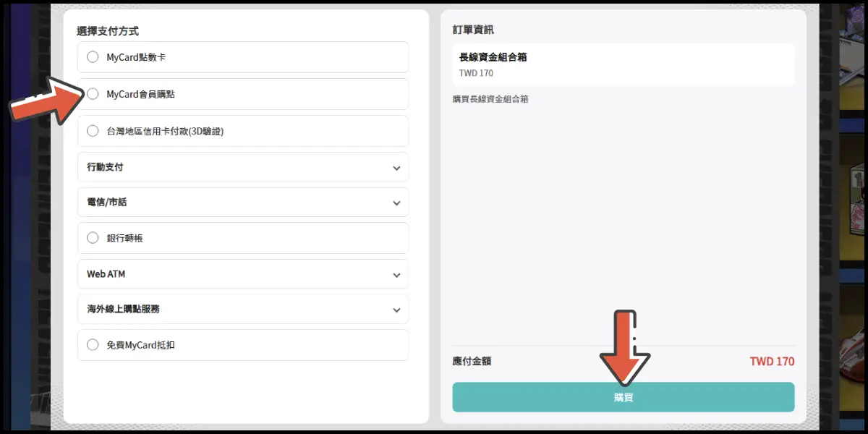Select 台灣地區信用卡付款(3D驗證) radio button
The height and width of the screenshot is (434, 868).
point(93,131)
